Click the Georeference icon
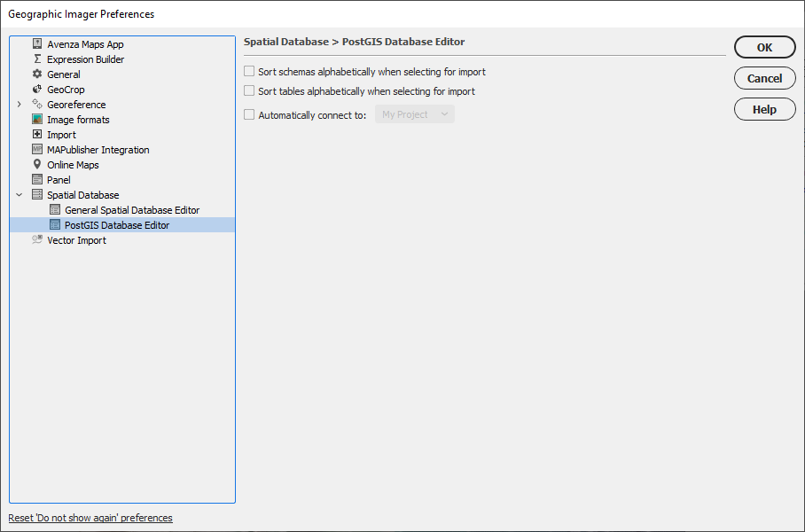Image resolution: width=805 pixels, height=532 pixels. (37, 105)
